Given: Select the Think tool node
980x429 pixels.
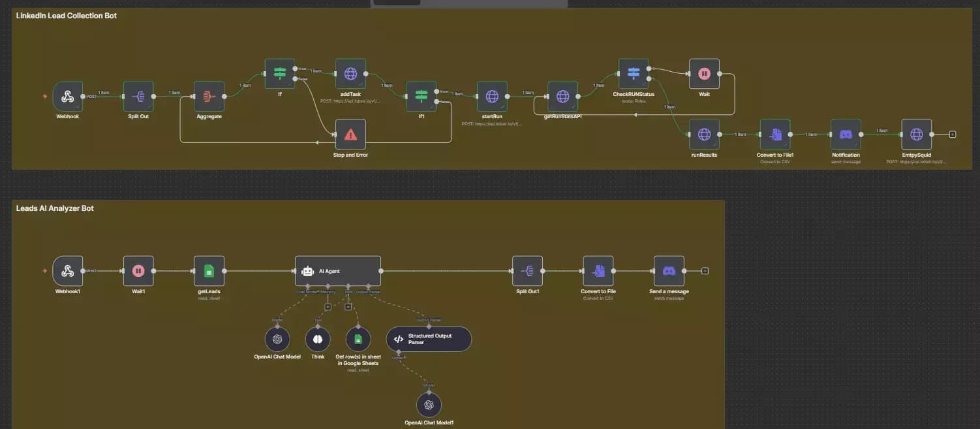Looking at the screenshot, I should click(318, 339).
